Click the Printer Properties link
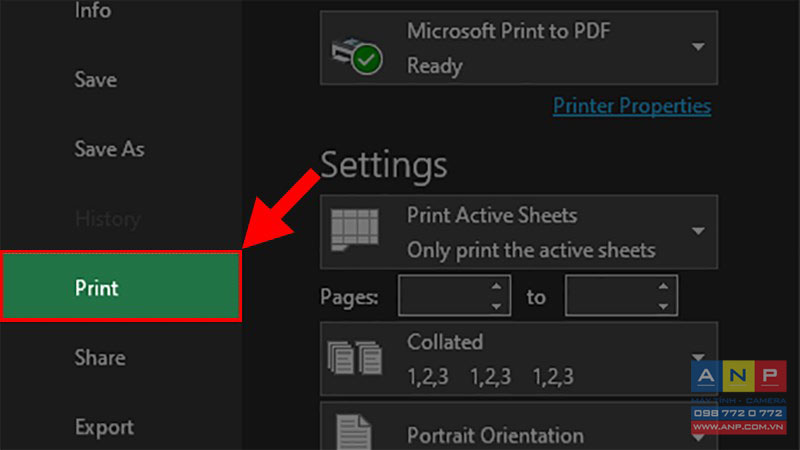Screen dimensions: 800x450 pos(632,106)
